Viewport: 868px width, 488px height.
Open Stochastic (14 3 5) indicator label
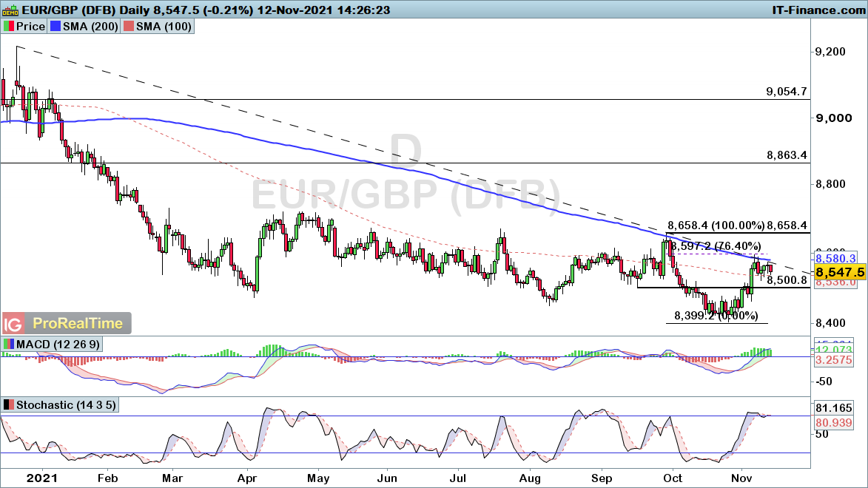[x=66, y=405]
